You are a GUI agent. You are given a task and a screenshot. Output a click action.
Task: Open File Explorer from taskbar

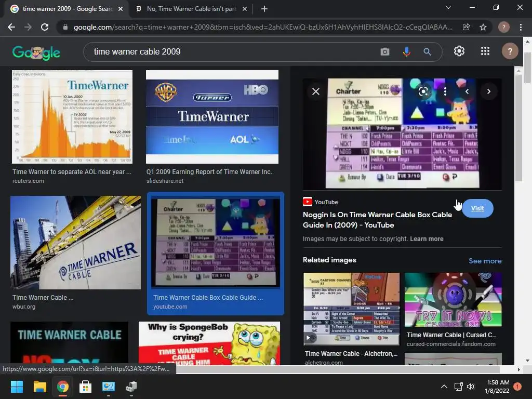click(39, 387)
